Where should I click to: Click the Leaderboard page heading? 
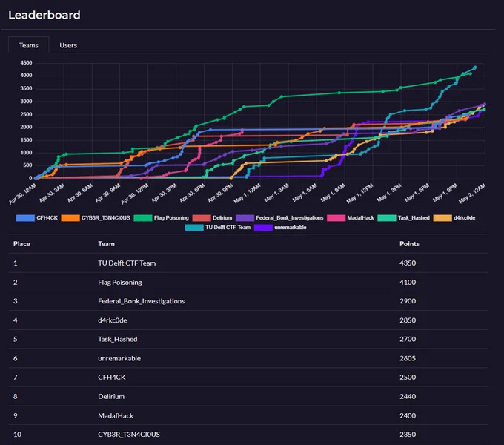(x=44, y=15)
